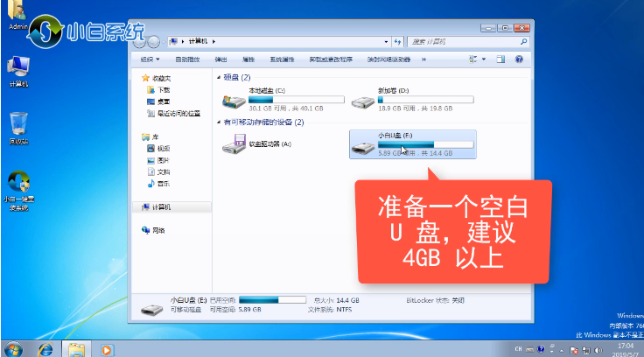This screenshot has width=644, height=357.
Task: Click the change view icon in toolbar
Action: 473,59
